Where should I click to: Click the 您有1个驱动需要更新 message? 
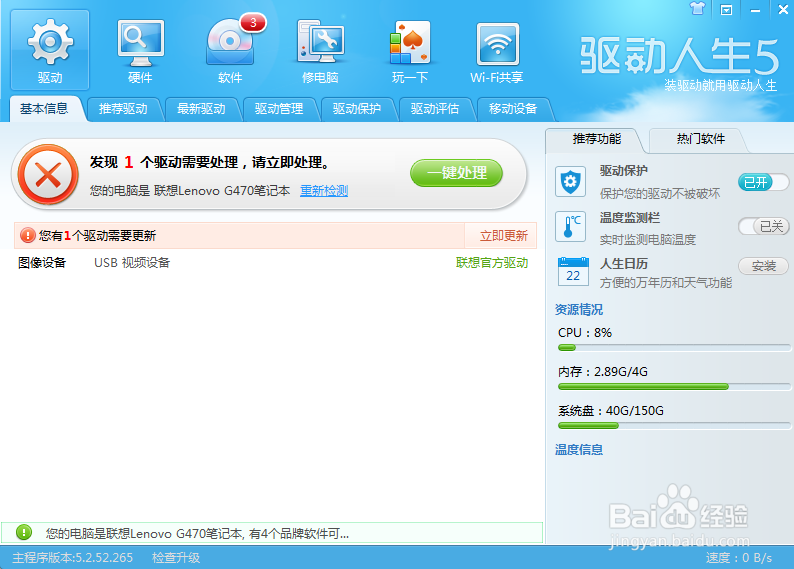(97, 236)
